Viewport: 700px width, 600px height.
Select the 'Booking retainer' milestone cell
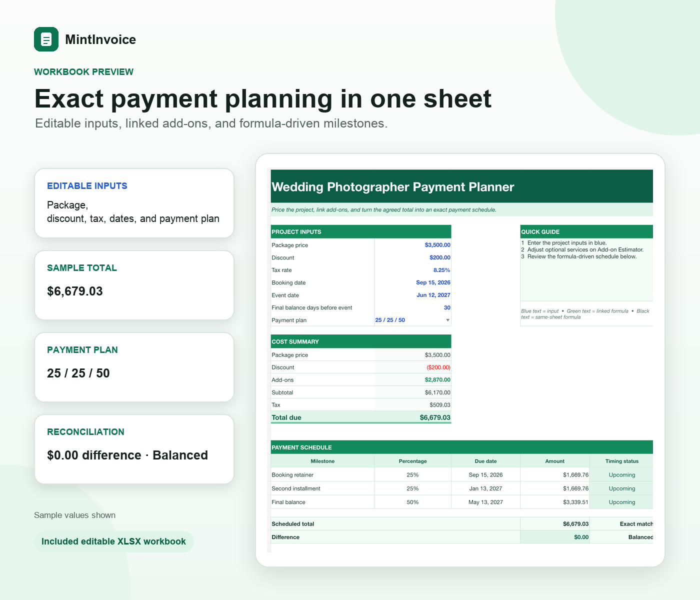(x=322, y=475)
